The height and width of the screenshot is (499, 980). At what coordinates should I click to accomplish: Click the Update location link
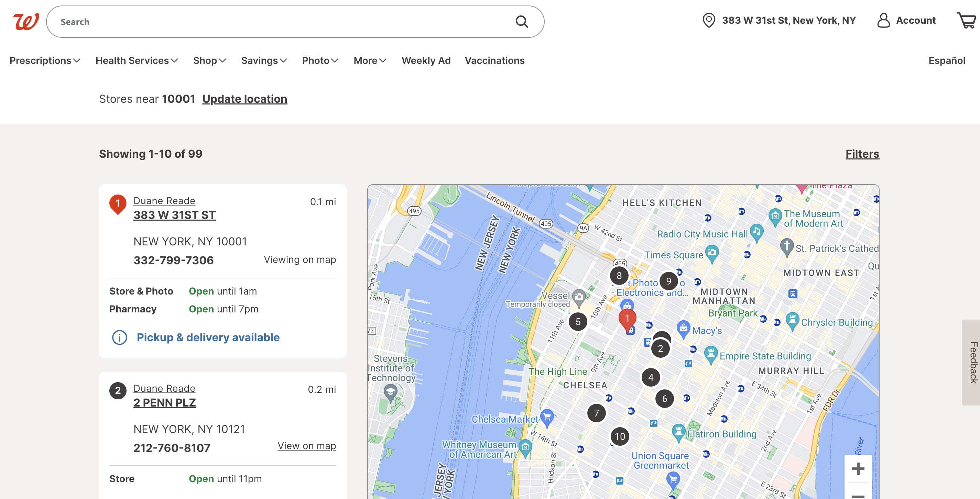coord(244,99)
